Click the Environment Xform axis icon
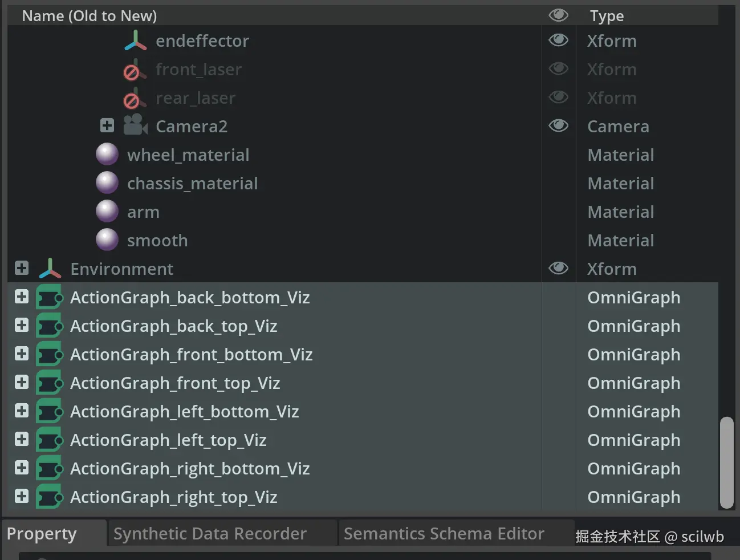This screenshot has height=560, width=740. click(50, 269)
